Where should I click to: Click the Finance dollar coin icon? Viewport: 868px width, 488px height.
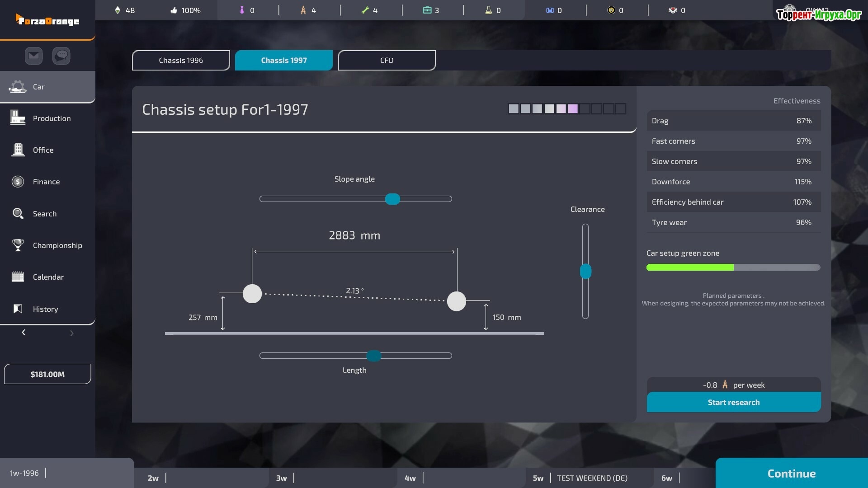[18, 182]
